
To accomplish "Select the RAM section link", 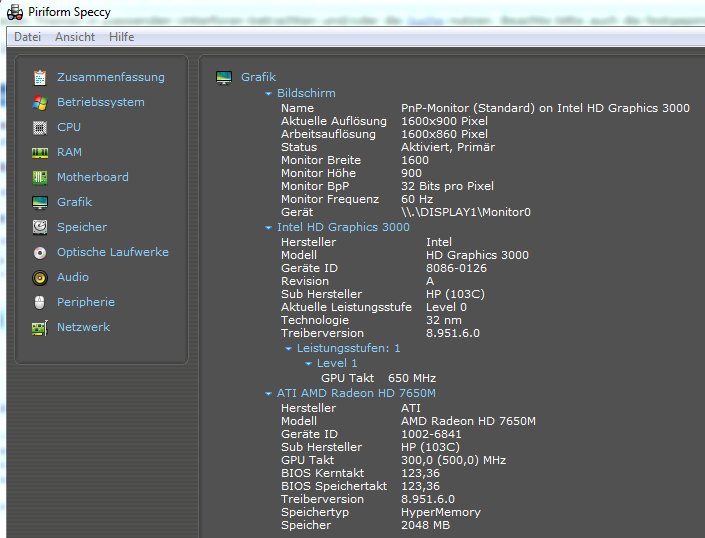I will (x=69, y=152).
